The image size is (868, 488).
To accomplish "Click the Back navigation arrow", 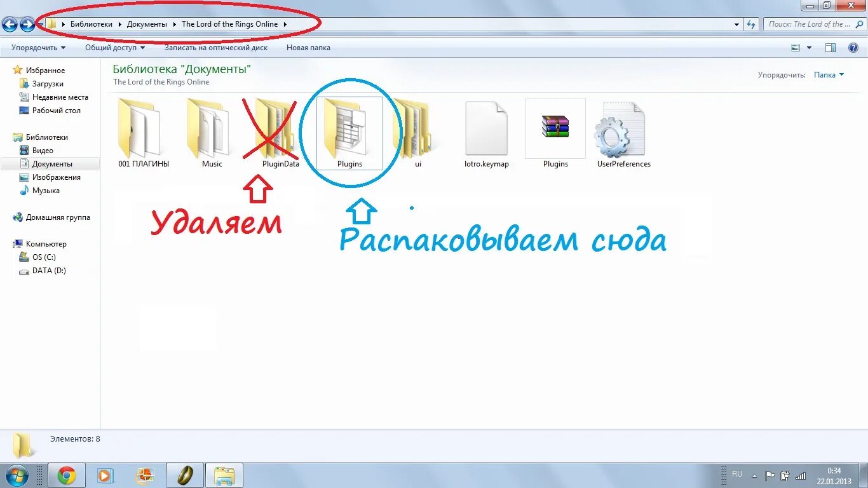I will (10, 24).
